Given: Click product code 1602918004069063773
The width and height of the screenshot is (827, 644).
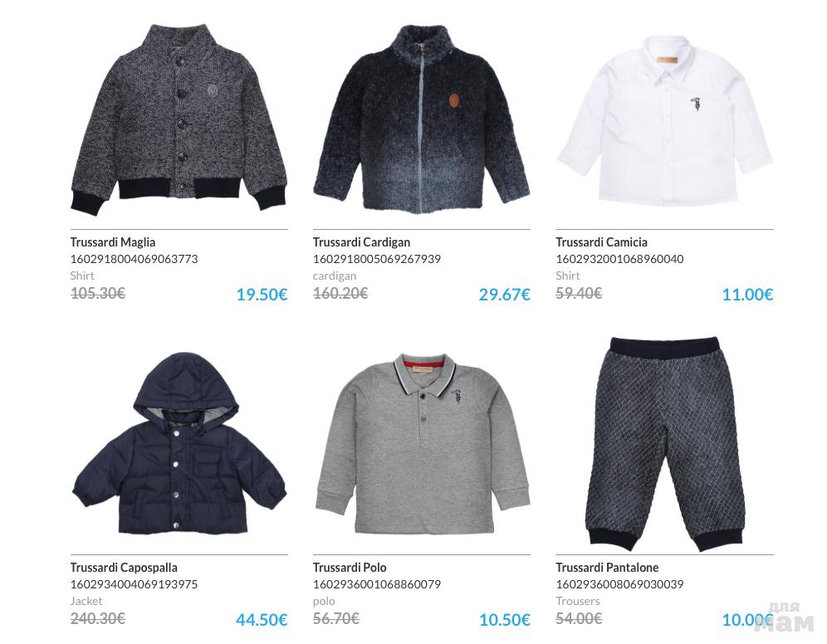Looking at the screenshot, I should [134, 259].
